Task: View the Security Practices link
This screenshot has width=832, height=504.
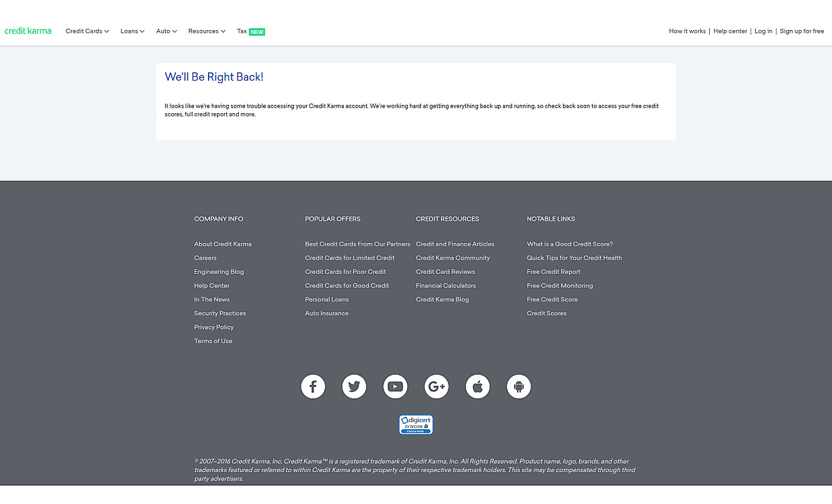Action: (220, 313)
